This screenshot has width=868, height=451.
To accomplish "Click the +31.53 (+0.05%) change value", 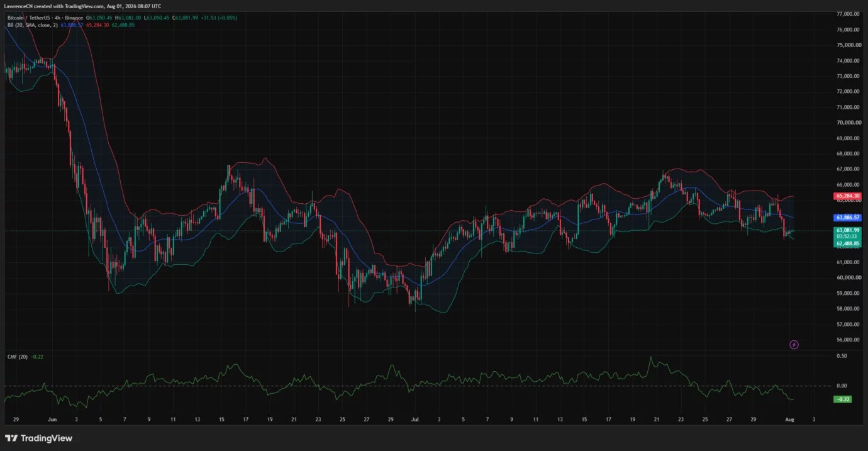I will [x=219, y=18].
